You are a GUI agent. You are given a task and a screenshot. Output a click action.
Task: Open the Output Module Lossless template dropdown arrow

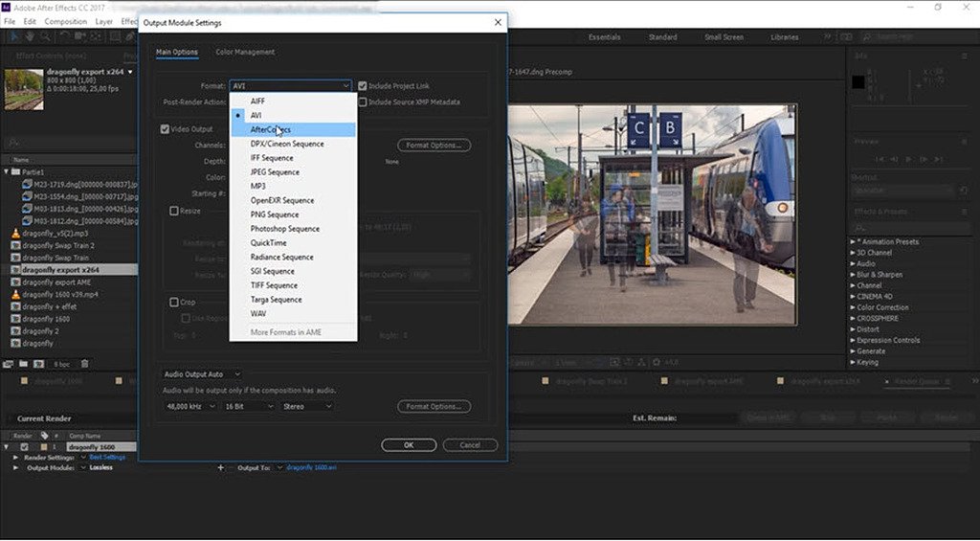coord(82,468)
